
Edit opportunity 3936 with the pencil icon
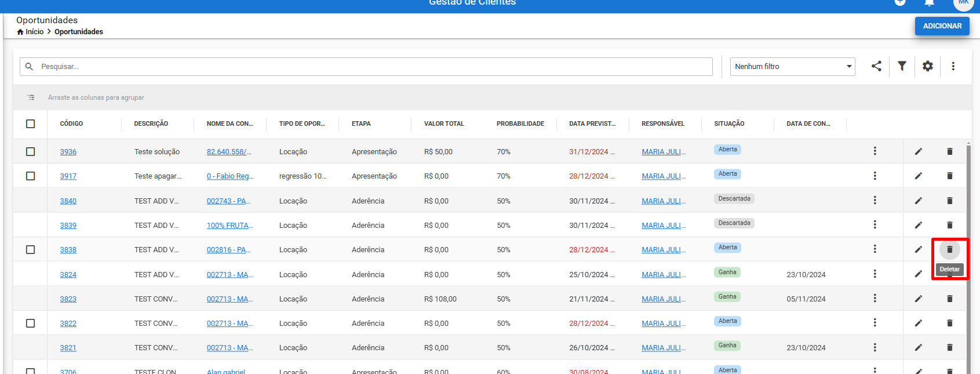pyautogui.click(x=919, y=151)
